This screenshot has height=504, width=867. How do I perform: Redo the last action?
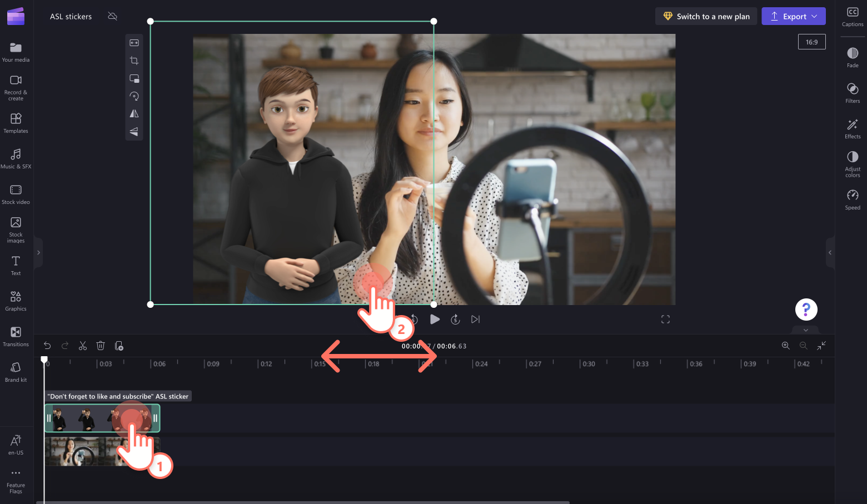65,346
